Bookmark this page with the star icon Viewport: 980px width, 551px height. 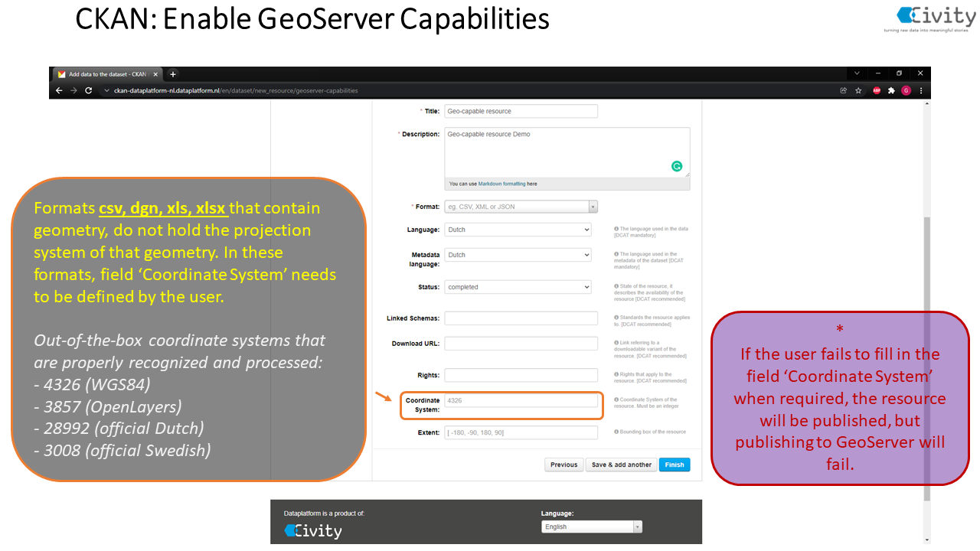858,90
